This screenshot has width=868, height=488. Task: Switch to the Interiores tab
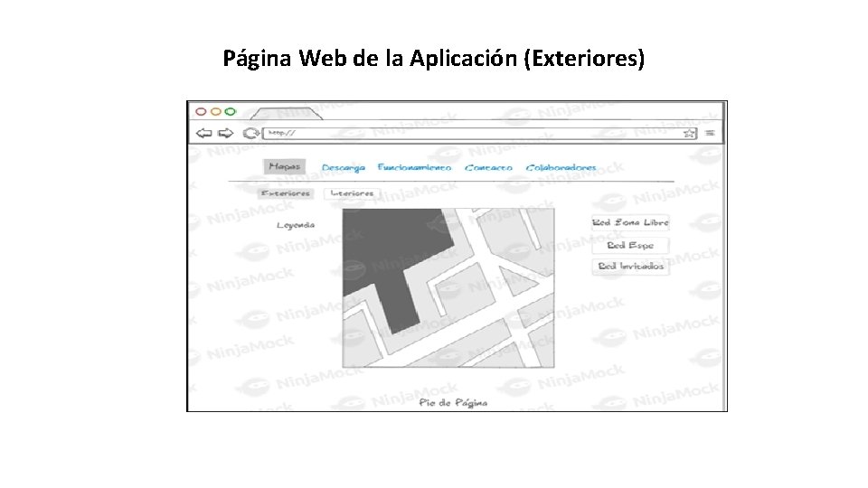tap(352, 193)
